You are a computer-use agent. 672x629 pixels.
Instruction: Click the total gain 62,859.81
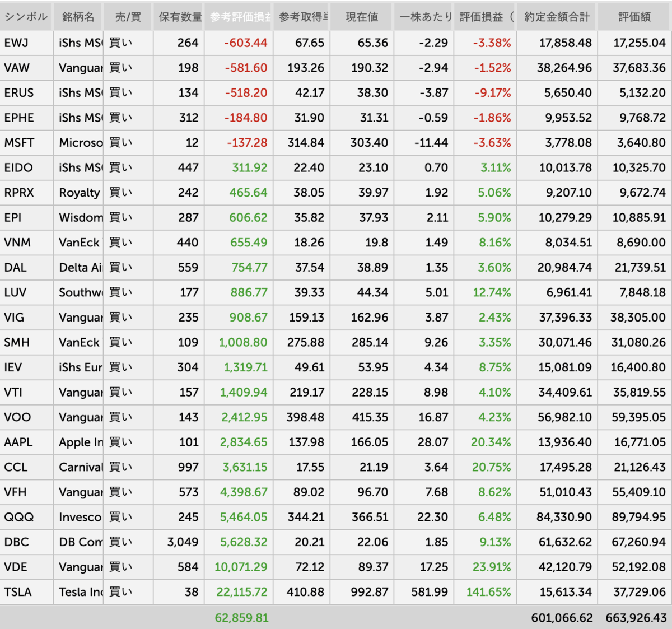[x=242, y=618]
